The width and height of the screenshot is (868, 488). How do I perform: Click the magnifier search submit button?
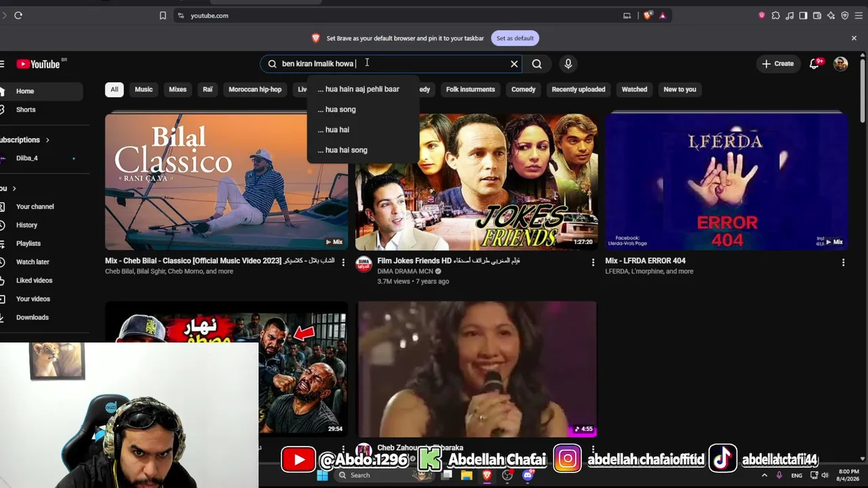536,64
